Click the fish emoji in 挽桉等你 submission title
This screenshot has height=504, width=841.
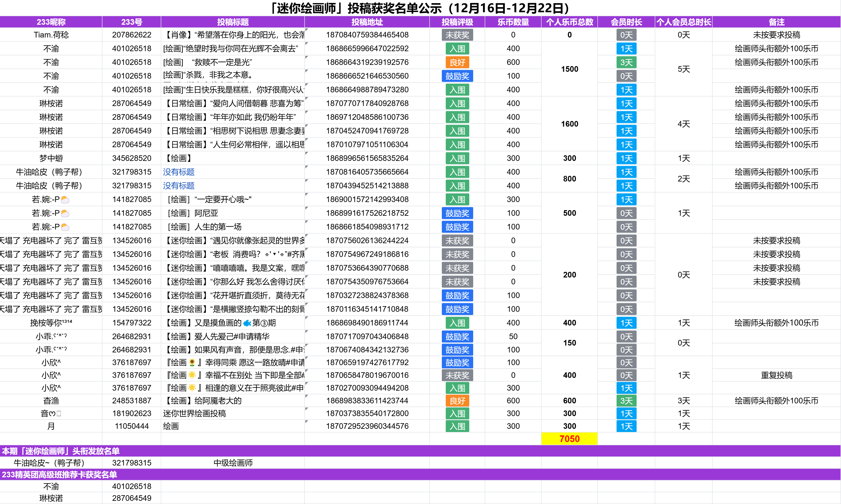pos(247,323)
